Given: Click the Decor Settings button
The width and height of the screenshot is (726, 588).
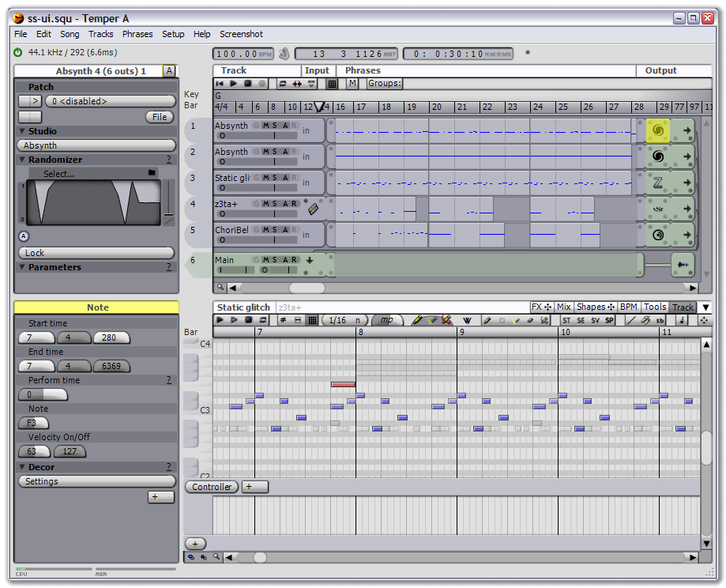Looking at the screenshot, I should 97,481.
